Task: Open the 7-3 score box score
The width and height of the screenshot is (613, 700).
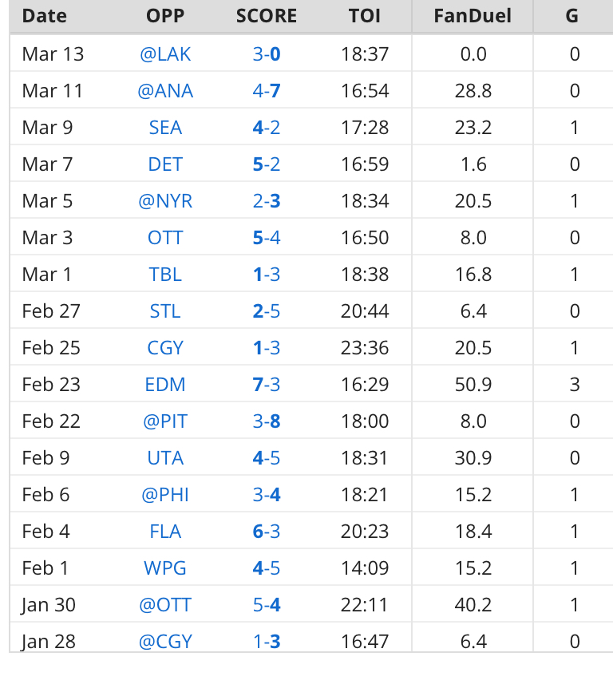Action: [x=267, y=385]
